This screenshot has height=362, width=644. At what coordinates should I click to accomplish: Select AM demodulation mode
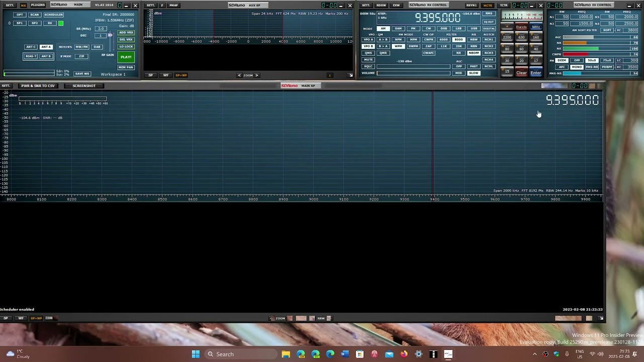tap(383, 29)
